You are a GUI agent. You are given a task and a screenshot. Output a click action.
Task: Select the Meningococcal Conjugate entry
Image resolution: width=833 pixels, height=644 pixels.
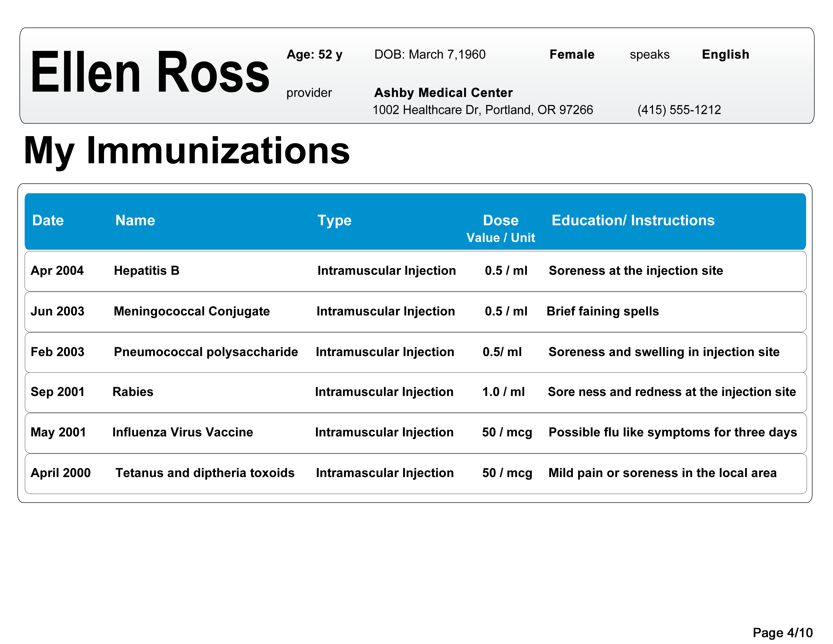(192, 311)
